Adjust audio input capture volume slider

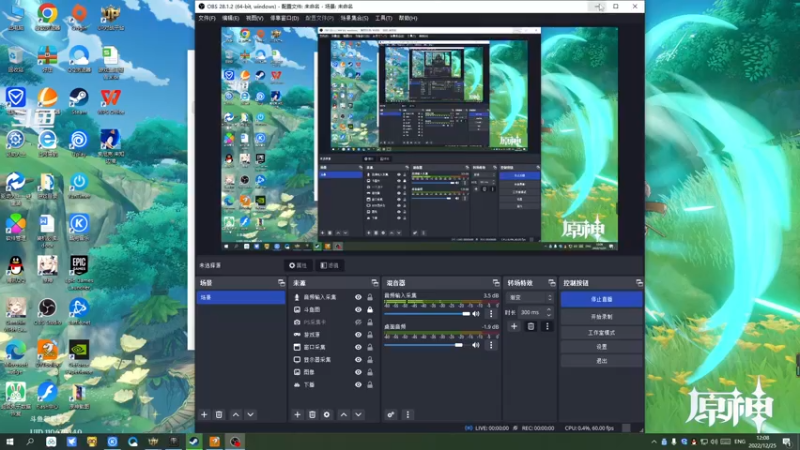click(428, 314)
